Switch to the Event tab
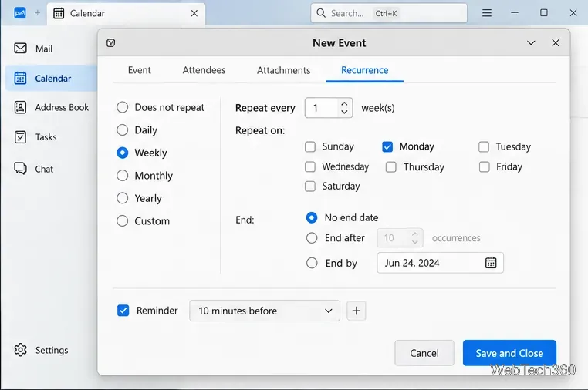The width and height of the screenshot is (588, 390). point(139,70)
